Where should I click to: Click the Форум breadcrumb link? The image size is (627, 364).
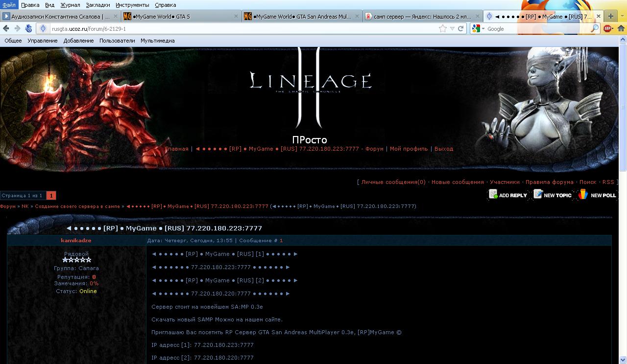[8, 206]
